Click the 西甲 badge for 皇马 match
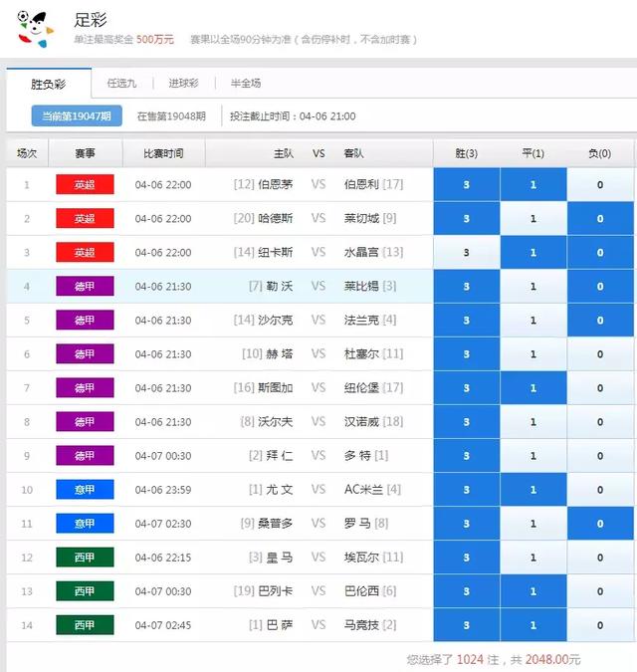This screenshot has height=672, width=637. pos(85,558)
